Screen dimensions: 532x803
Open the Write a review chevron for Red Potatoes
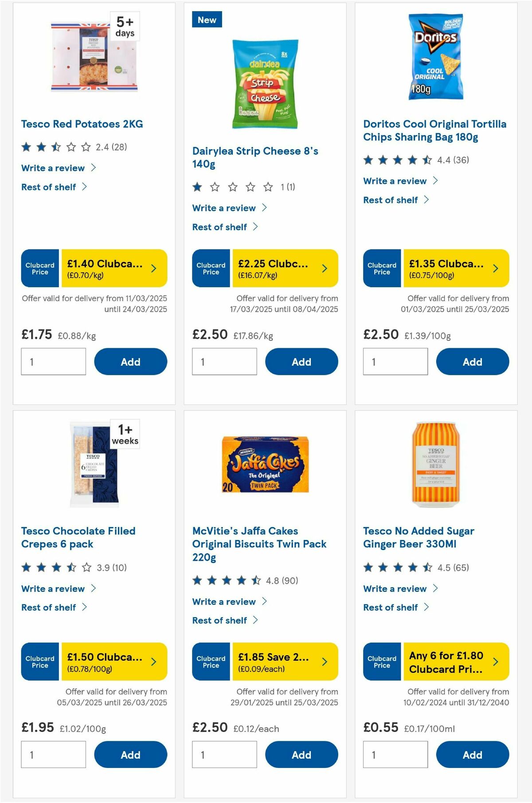click(94, 168)
